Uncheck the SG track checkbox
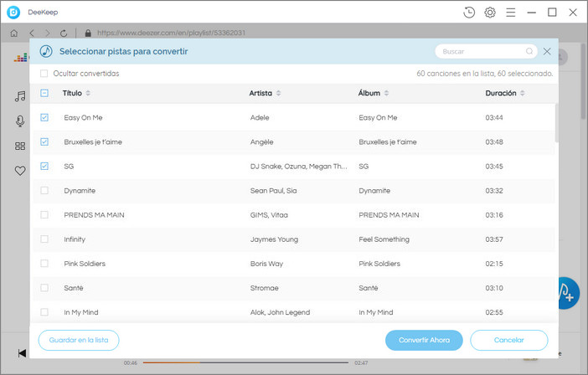Viewport: 588px width, 375px height. 44,167
